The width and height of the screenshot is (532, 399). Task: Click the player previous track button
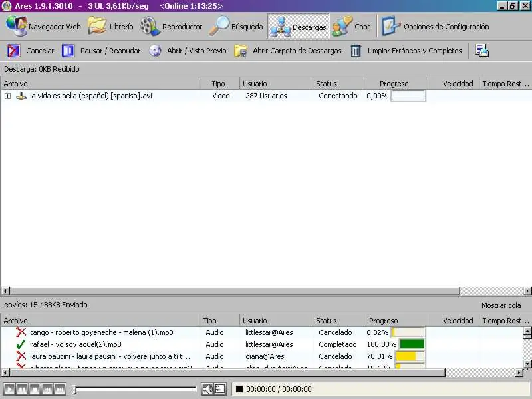47,389
